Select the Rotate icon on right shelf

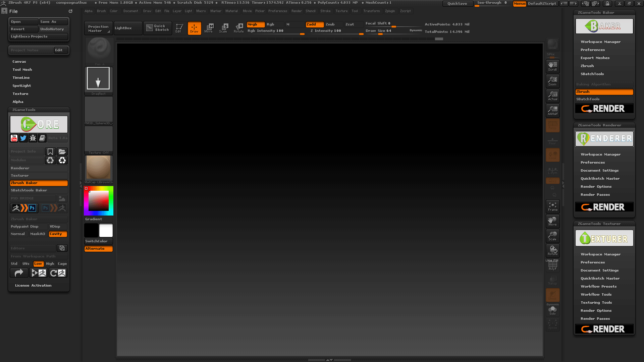pyautogui.click(x=552, y=250)
